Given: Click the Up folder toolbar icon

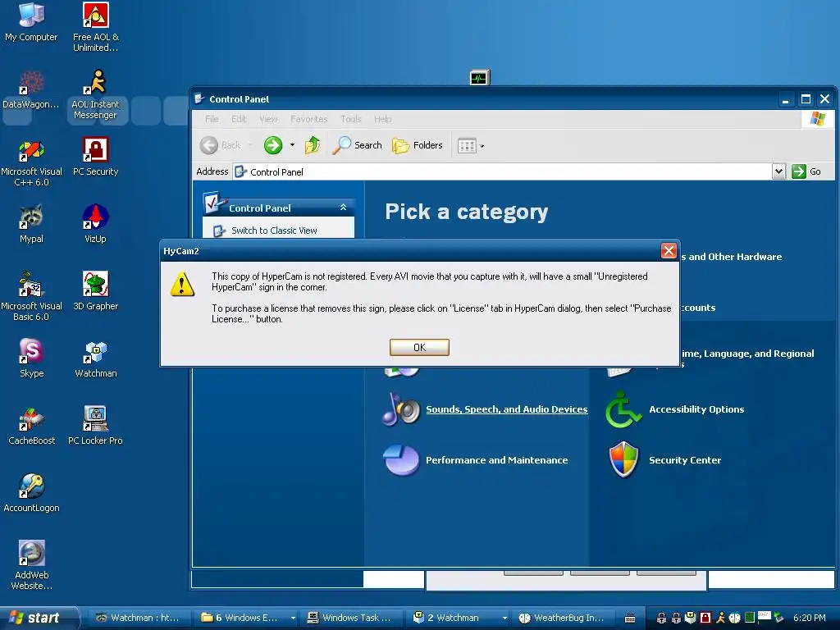Looking at the screenshot, I should [x=313, y=145].
